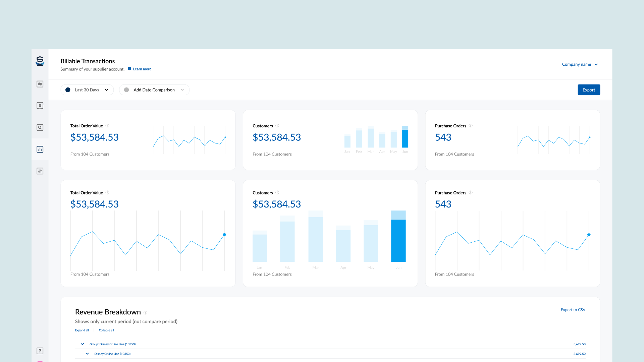Open the dollar invoice icon in the sidebar
Screen dimensions: 644x362
click(40, 106)
